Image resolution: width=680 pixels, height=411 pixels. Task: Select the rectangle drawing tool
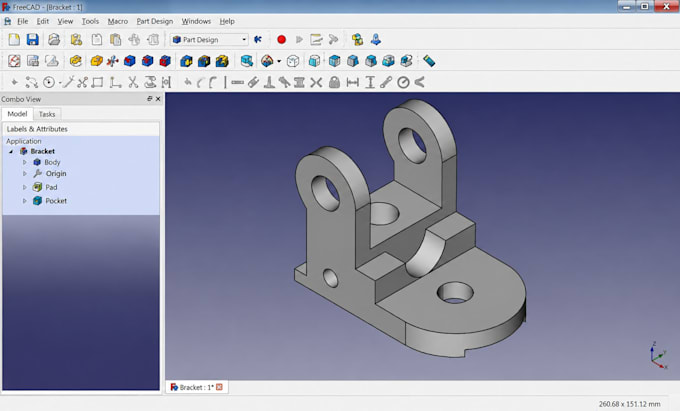(x=98, y=82)
